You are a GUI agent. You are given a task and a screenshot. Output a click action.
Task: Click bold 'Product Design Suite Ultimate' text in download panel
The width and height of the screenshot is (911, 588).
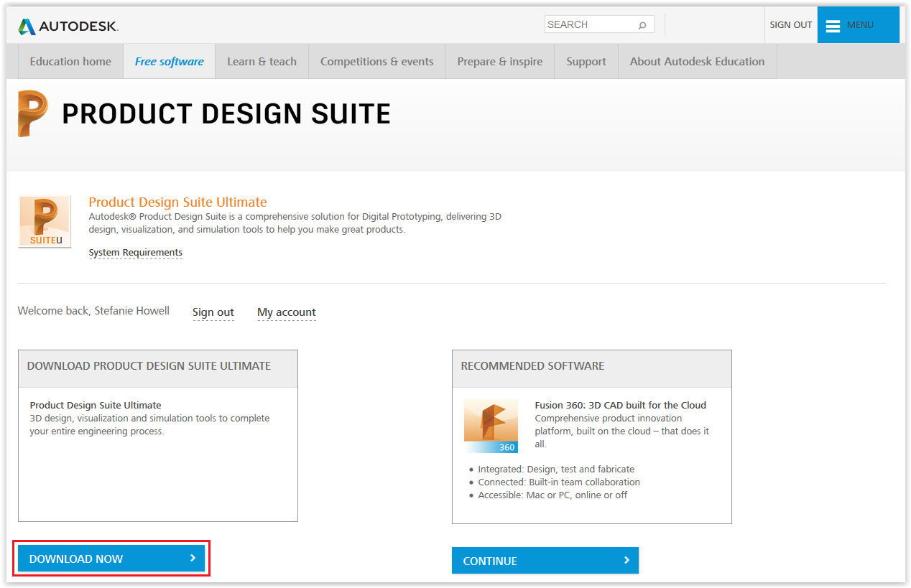96,406
